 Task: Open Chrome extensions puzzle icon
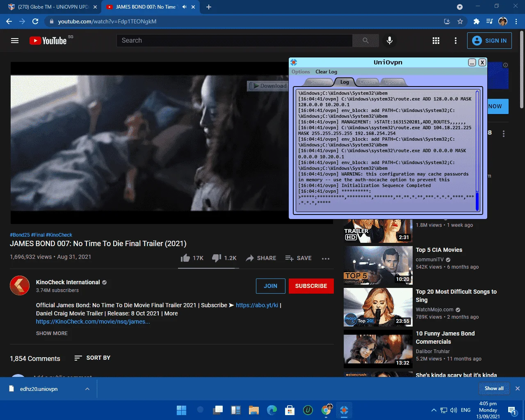pos(476,21)
